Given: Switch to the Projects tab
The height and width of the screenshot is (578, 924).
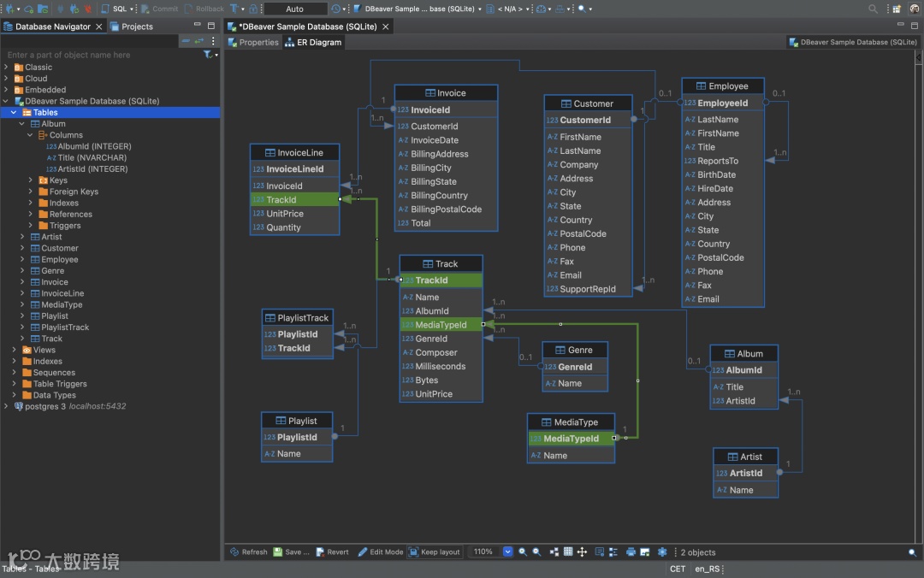Looking at the screenshot, I should (x=136, y=27).
